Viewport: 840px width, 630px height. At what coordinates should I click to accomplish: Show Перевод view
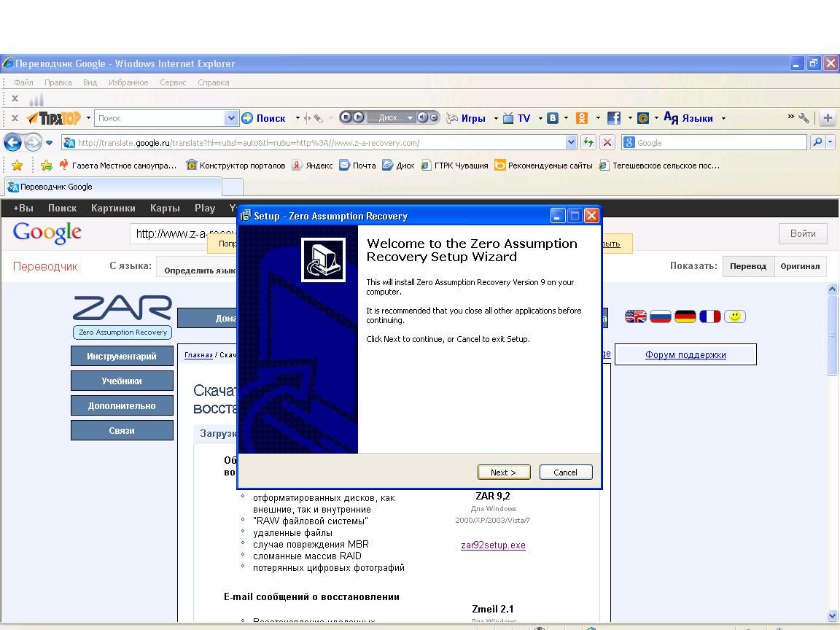tap(748, 266)
